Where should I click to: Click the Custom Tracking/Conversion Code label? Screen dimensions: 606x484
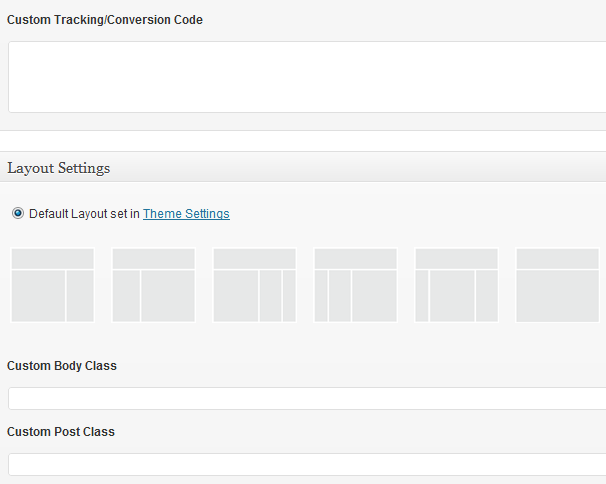pos(105,20)
